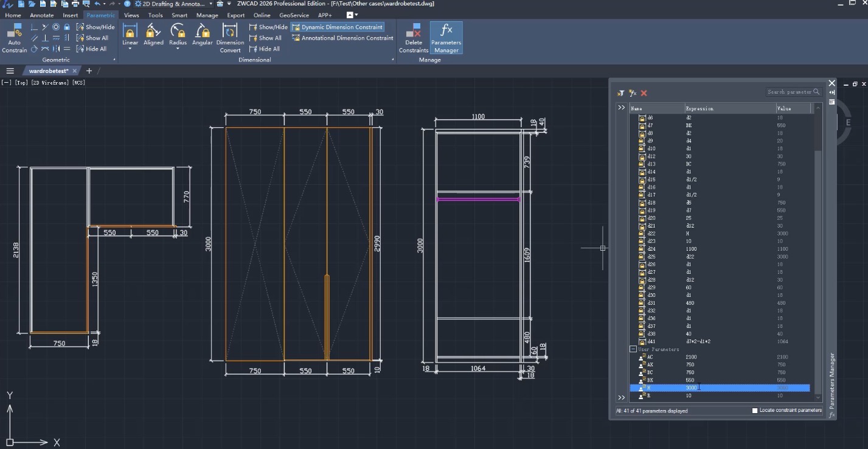868x449 pixels.
Task: Select the Aligned dimensional constraint tool
Action: click(153, 35)
